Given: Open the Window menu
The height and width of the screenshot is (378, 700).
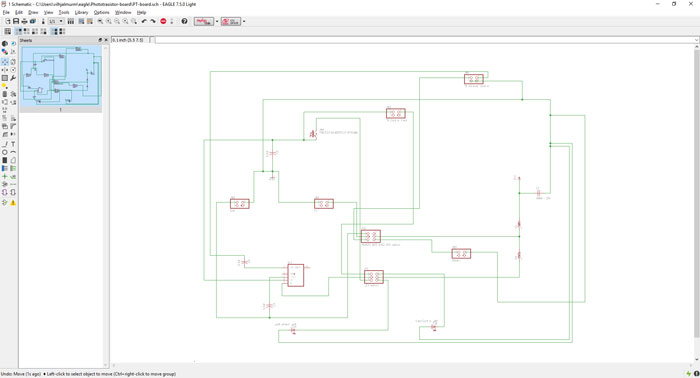Looking at the screenshot, I should [123, 12].
